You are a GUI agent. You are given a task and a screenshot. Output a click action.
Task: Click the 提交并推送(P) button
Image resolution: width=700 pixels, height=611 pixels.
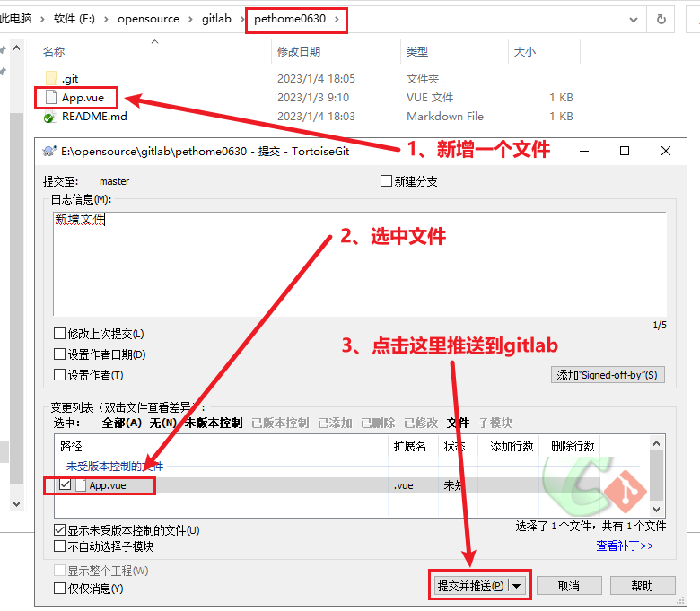click(471, 586)
